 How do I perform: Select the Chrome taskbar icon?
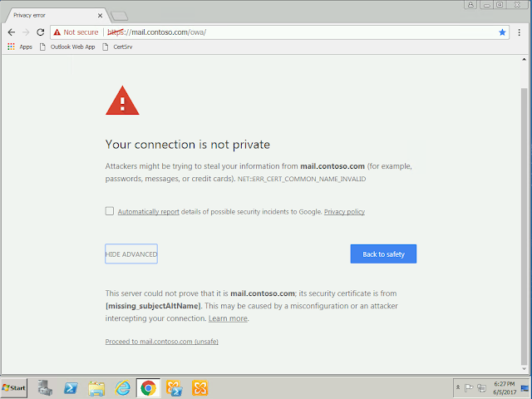click(148, 388)
